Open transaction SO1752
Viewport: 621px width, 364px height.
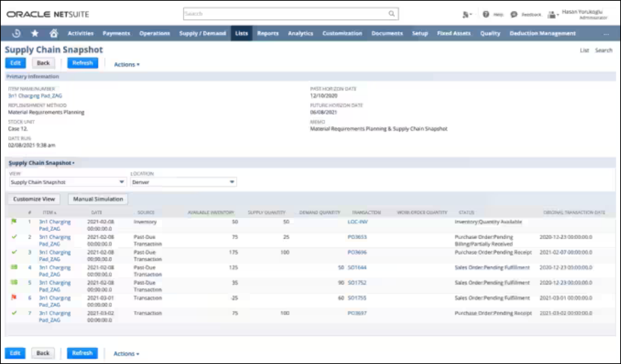[357, 283]
